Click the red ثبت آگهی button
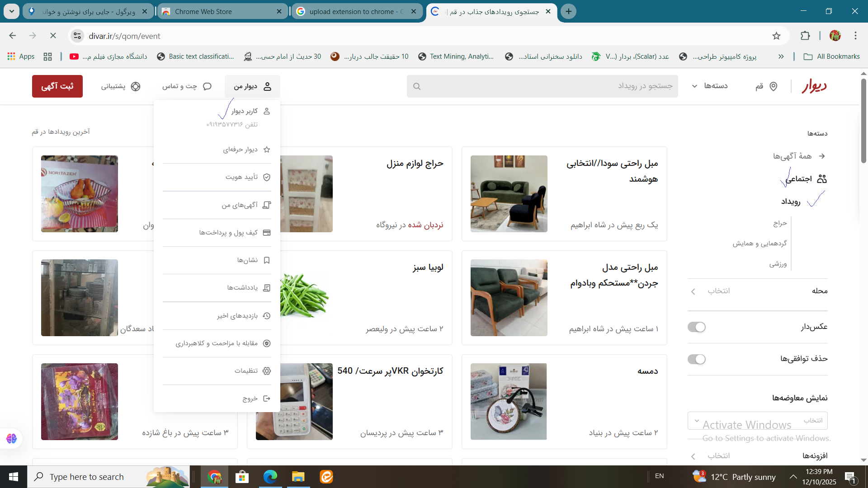Image resolution: width=868 pixels, height=488 pixels. pyautogui.click(x=57, y=86)
